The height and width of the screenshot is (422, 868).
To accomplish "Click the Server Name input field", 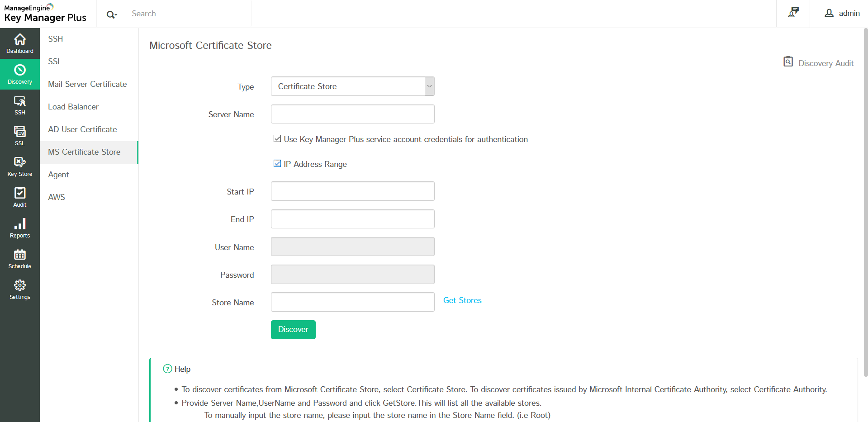I will [352, 114].
